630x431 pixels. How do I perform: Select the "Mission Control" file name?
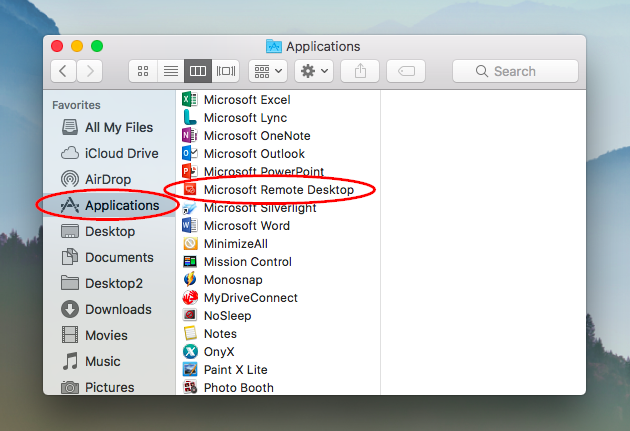248,262
